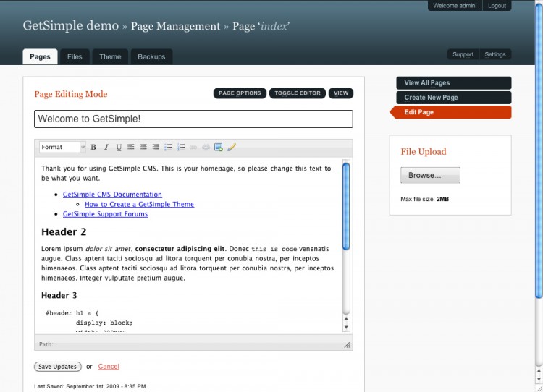The height and width of the screenshot is (392, 543).
Task: Open the Backups tab
Action: (151, 56)
